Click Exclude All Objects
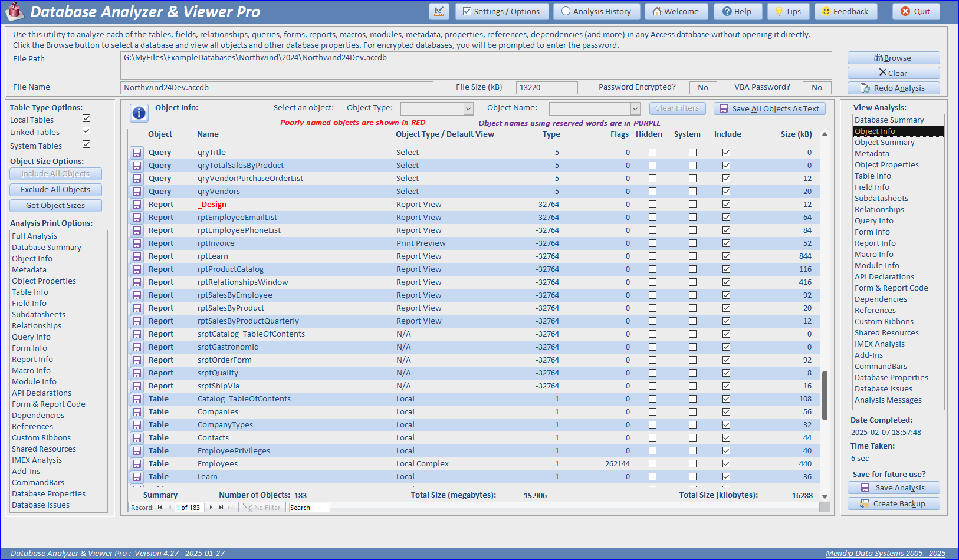Viewport: 959px width, 560px height. [x=55, y=190]
